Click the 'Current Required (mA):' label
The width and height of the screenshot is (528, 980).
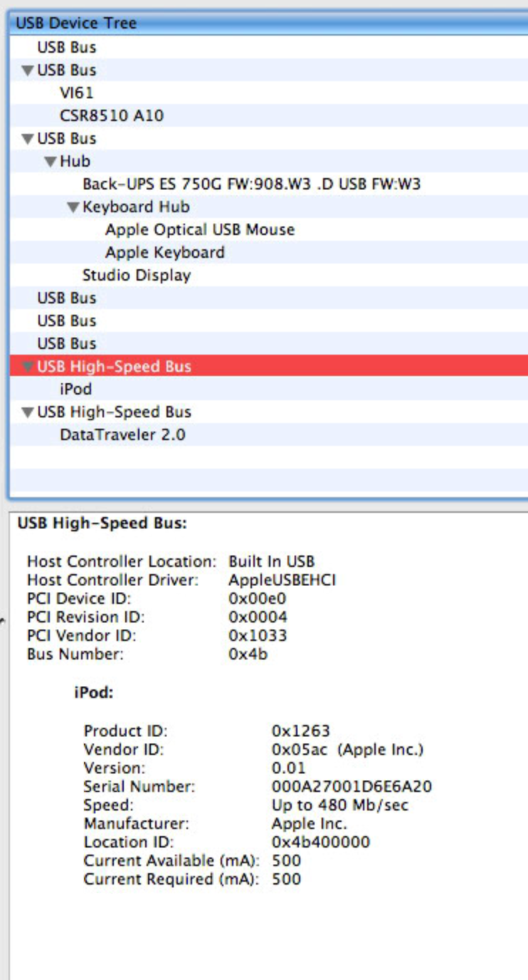click(x=171, y=879)
